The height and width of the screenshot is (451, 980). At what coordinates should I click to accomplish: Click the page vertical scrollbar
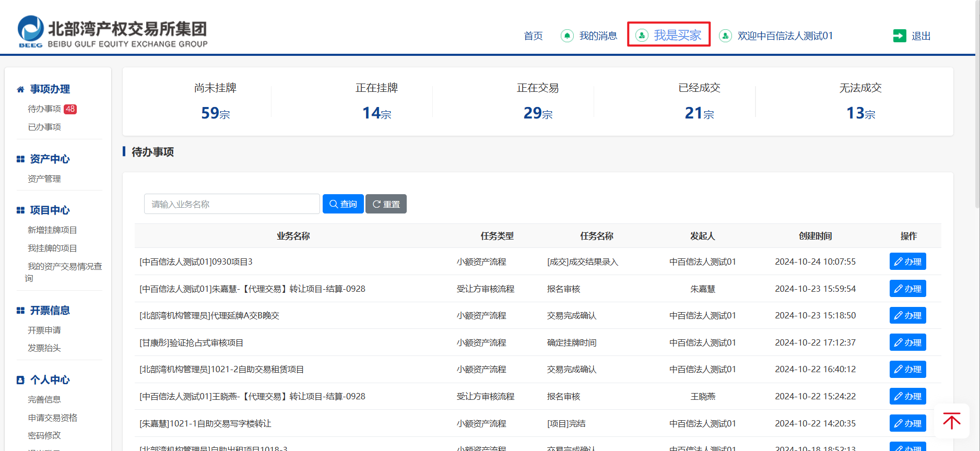coord(977,104)
